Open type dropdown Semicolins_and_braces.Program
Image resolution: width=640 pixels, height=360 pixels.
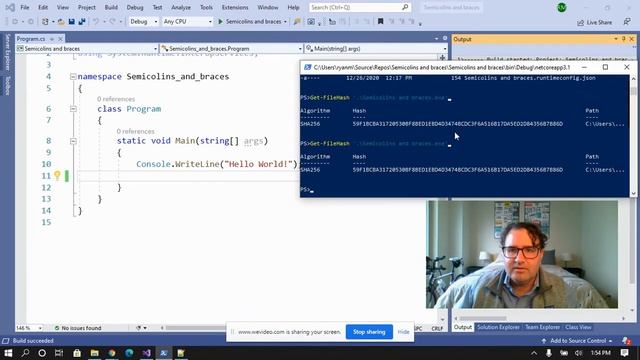coord(231,49)
